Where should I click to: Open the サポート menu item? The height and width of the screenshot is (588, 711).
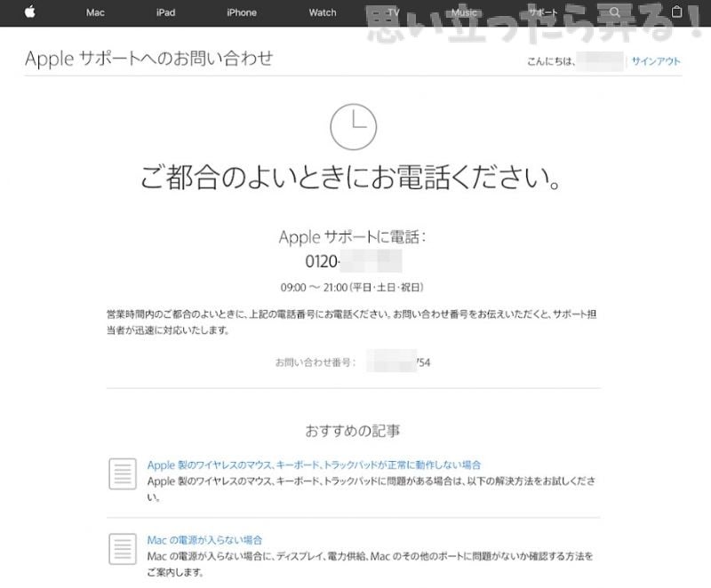tap(543, 12)
